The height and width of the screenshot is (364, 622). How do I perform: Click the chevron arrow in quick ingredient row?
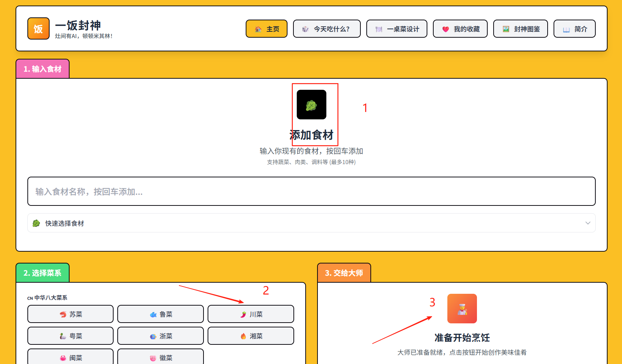coord(588,223)
